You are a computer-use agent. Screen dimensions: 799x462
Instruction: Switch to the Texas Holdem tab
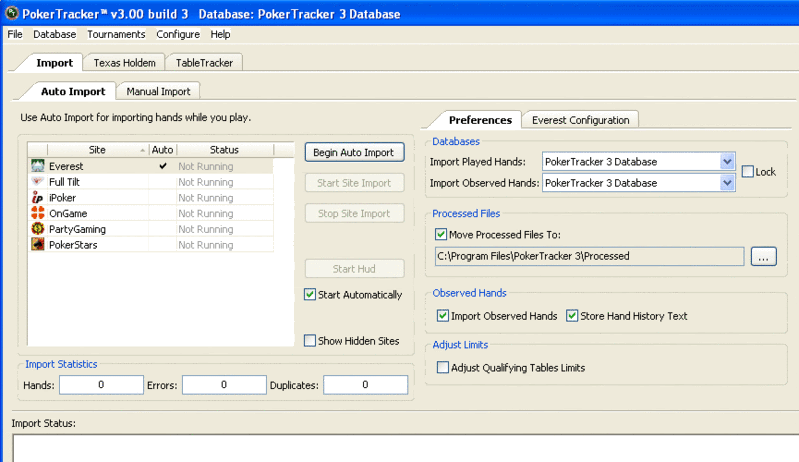click(x=124, y=63)
